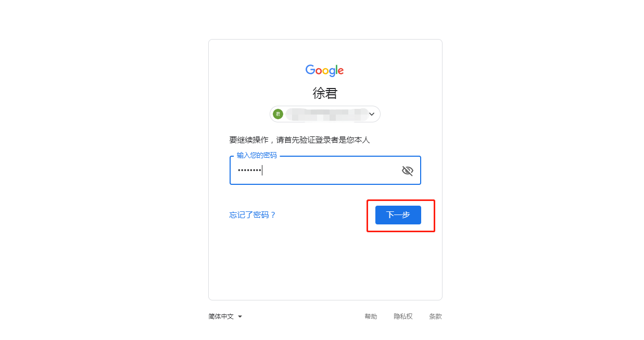Click the Google logo
This screenshot has width=644, height=340.
pyautogui.click(x=324, y=71)
